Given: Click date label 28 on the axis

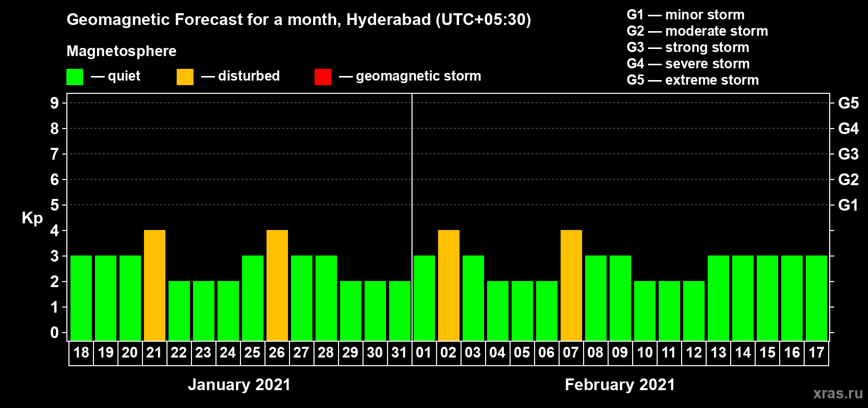Looking at the screenshot, I should (x=326, y=353).
